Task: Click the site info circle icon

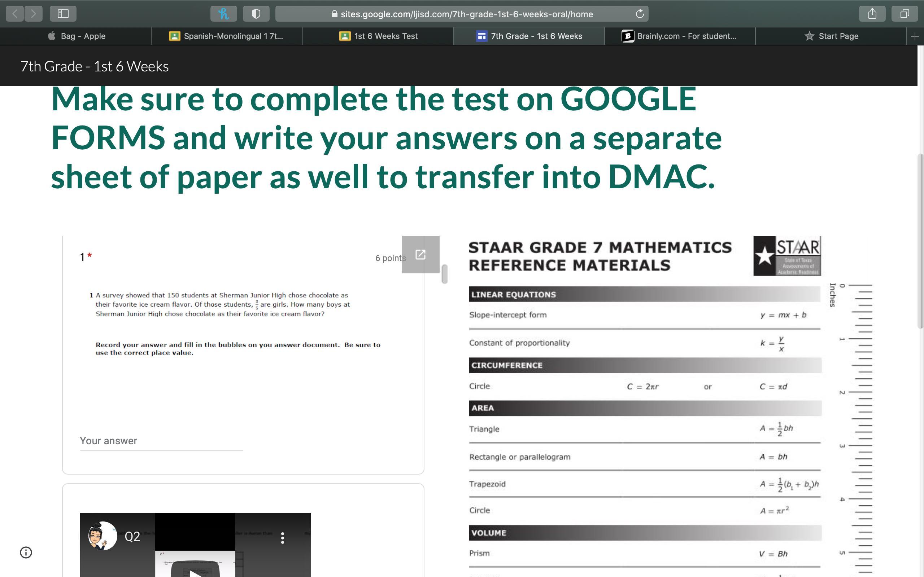Action: pyautogui.click(x=26, y=552)
